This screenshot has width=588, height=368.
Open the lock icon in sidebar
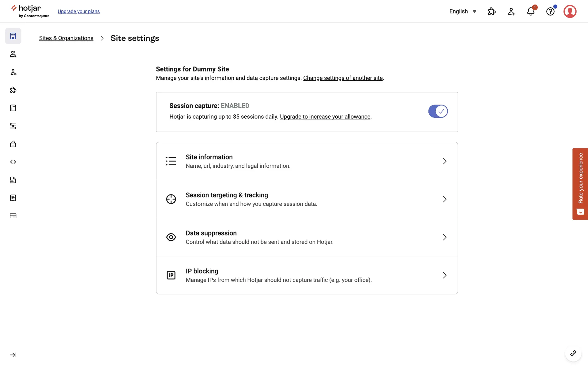(13, 144)
